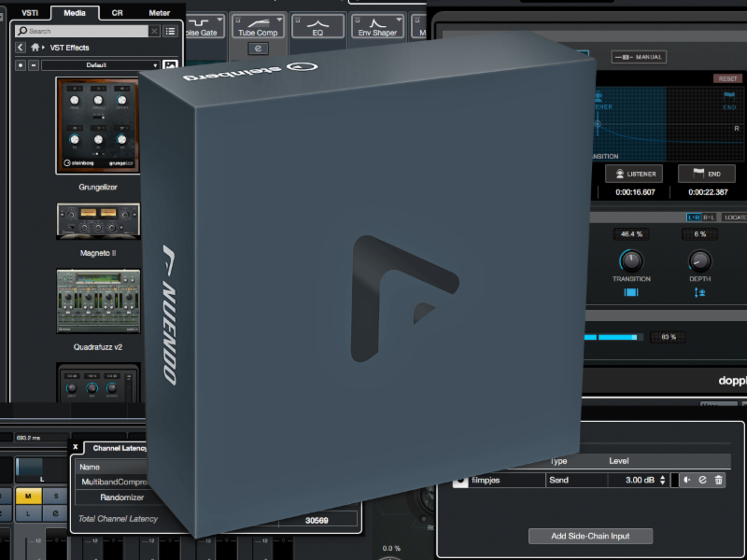Click the LOCATE button in Doppler plug-in
Image resolution: width=747 pixels, height=560 pixels.
pos(735,217)
